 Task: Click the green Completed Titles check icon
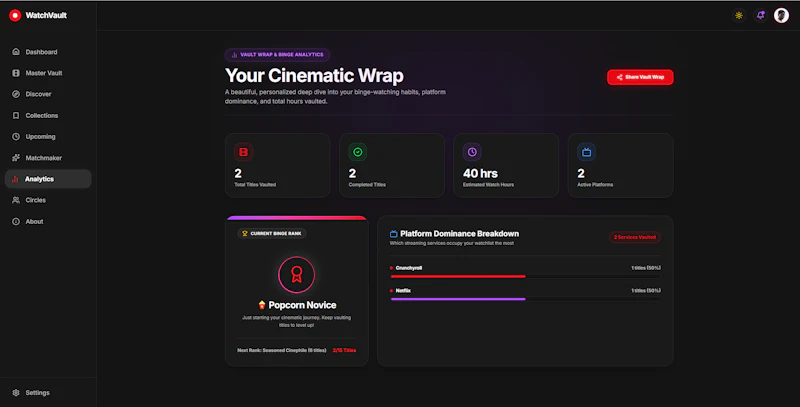(358, 152)
